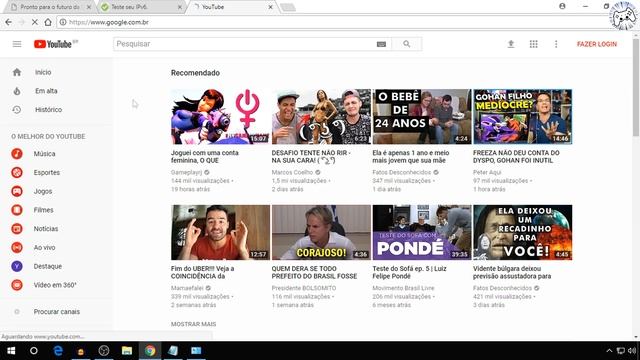The width and height of the screenshot is (640, 360).
Task: Click the Música channel icon
Action: (x=17, y=153)
